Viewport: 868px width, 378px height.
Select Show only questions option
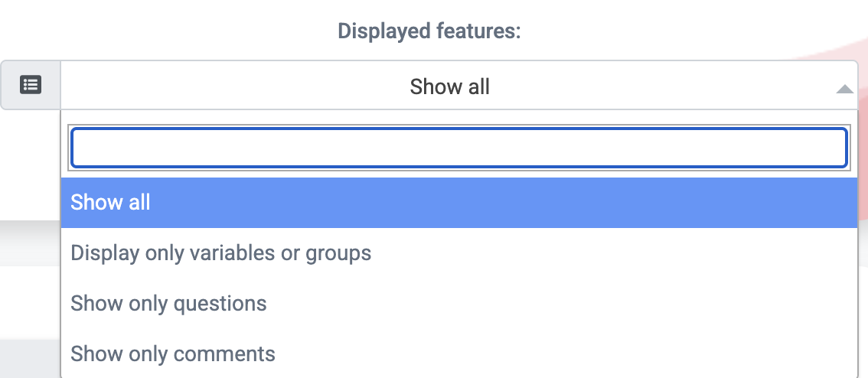[459, 303]
